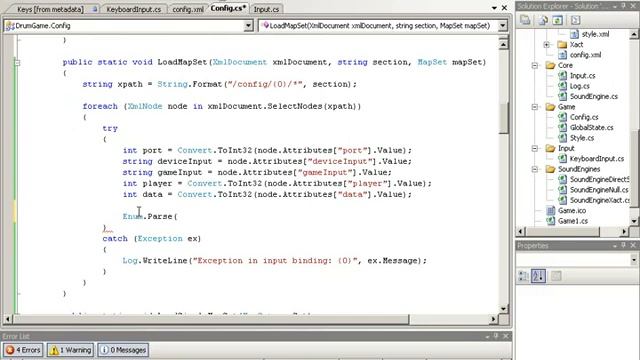Click View Code icon in Solution Explorer toolbar
The image size is (640, 360).
(x=575, y=20)
